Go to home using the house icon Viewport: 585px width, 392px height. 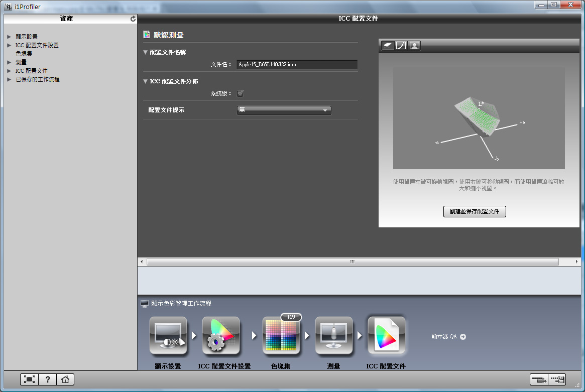(65, 380)
